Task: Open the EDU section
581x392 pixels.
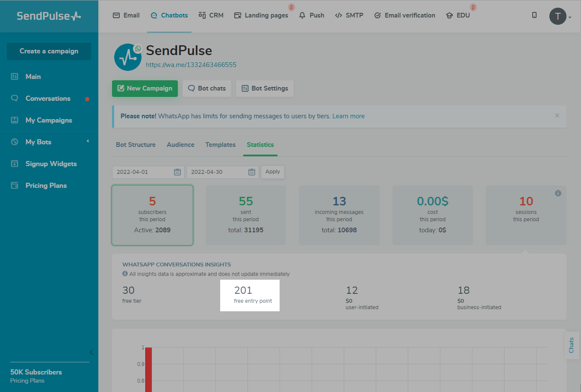Action: (x=458, y=15)
